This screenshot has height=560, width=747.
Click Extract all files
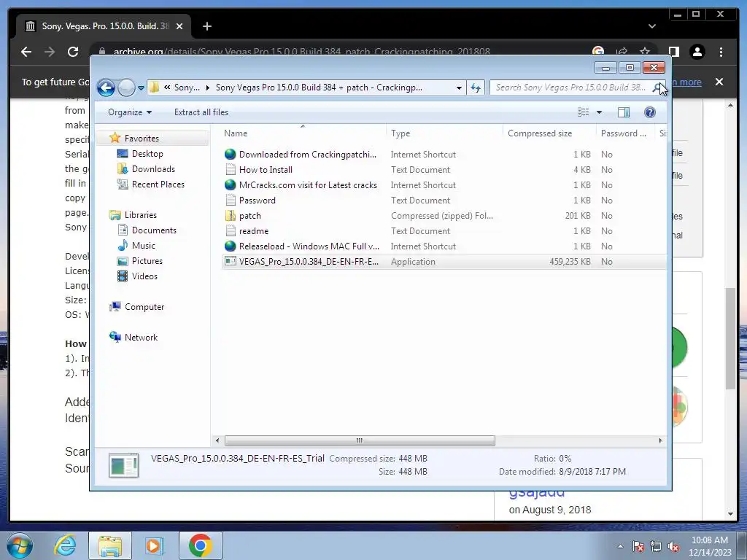coord(201,112)
